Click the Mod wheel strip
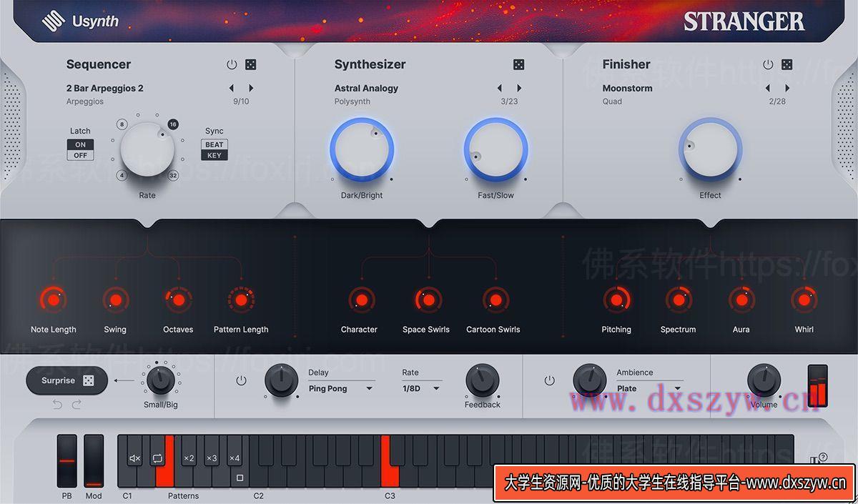The image size is (858, 504). pyautogui.click(x=94, y=461)
